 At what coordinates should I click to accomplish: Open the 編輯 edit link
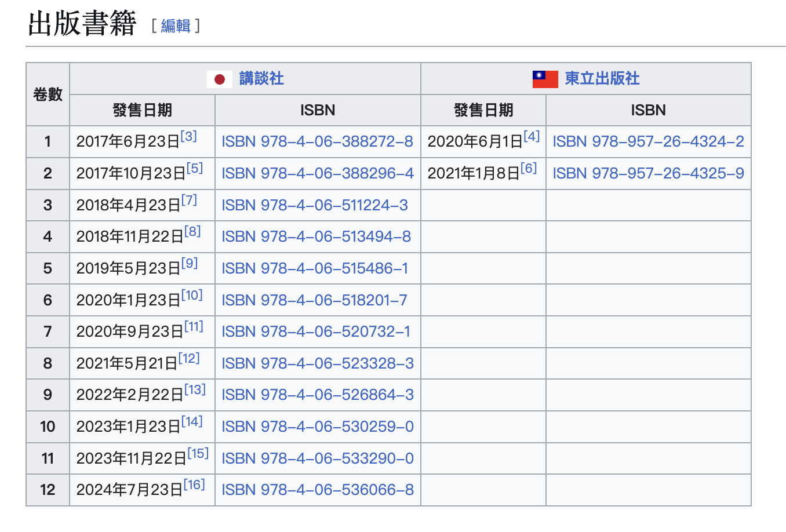tap(176, 25)
